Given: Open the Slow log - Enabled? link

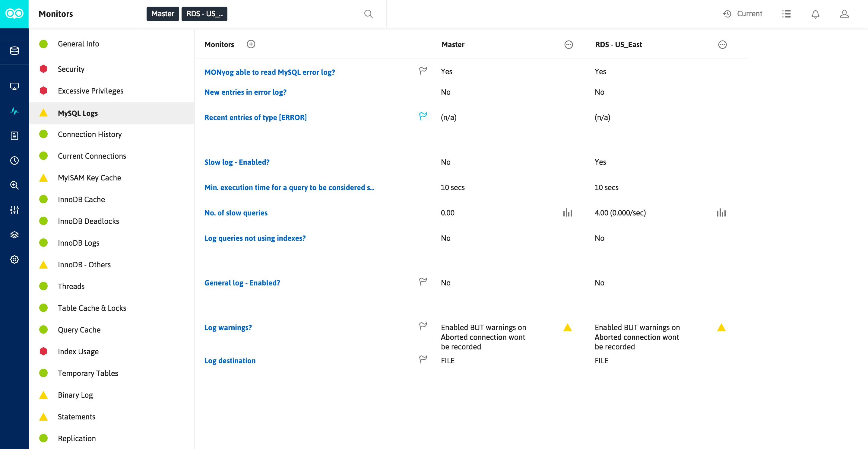Looking at the screenshot, I should coord(237,162).
